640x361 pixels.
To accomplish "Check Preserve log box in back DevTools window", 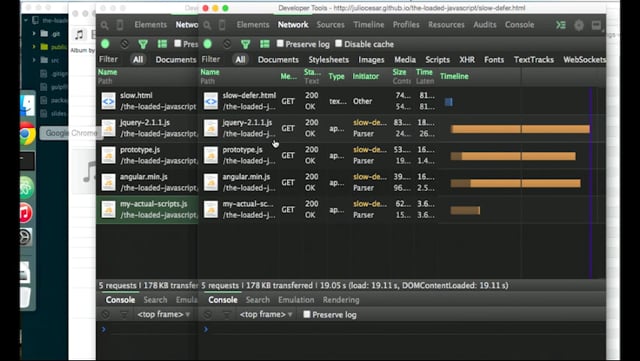I will tap(178, 43).
